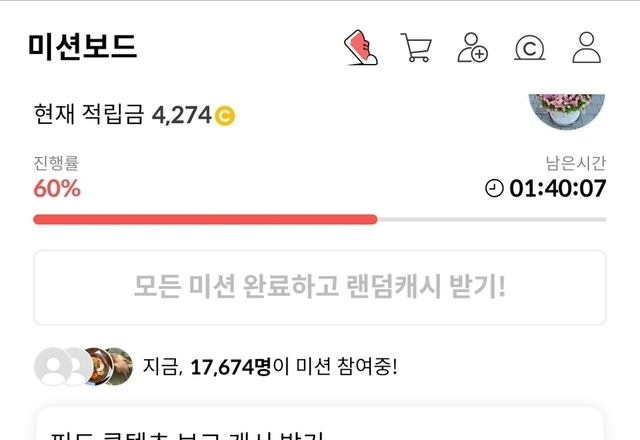The width and height of the screenshot is (640, 440).
Task: Tap the 모든 미션 완료하고 랜덤캐시 받기 button
Action: 320,287
